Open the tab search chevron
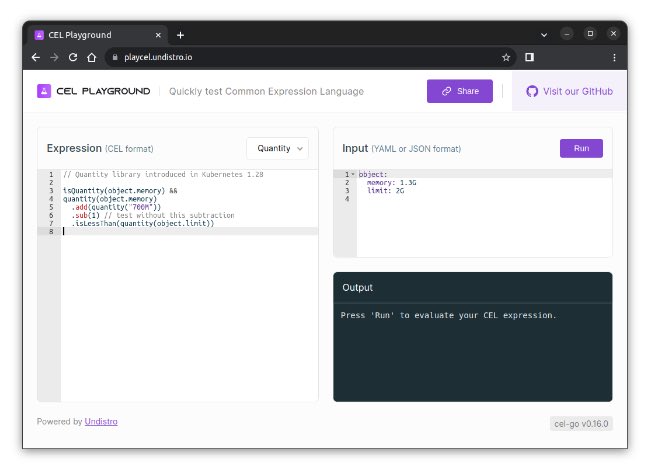The width and height of the screenshot is (649, 473). click(x=544, y=35)
